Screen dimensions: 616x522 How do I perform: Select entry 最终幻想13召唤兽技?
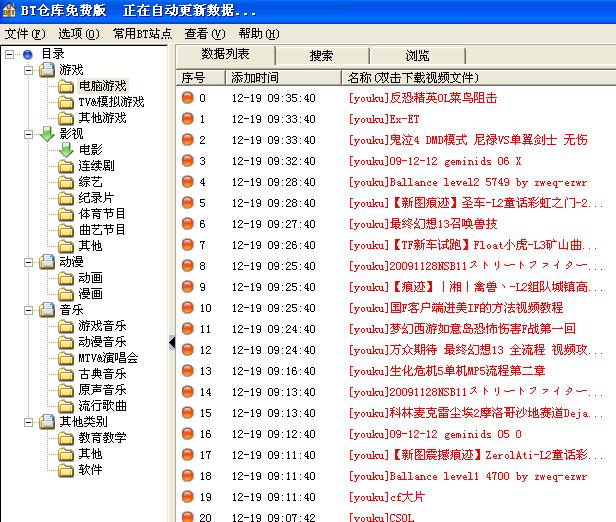click(x=423, y=224)
